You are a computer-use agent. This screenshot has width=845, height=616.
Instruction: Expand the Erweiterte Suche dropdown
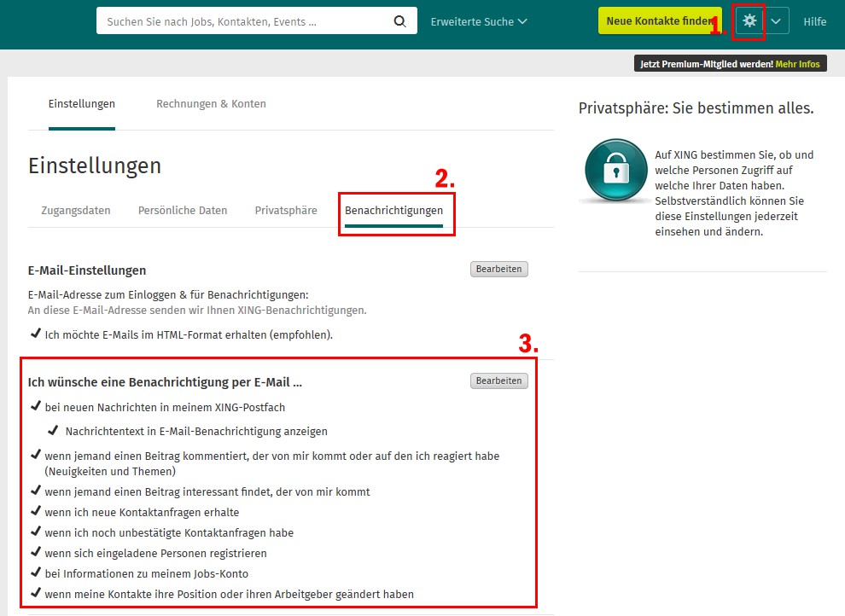pos(479,21)
